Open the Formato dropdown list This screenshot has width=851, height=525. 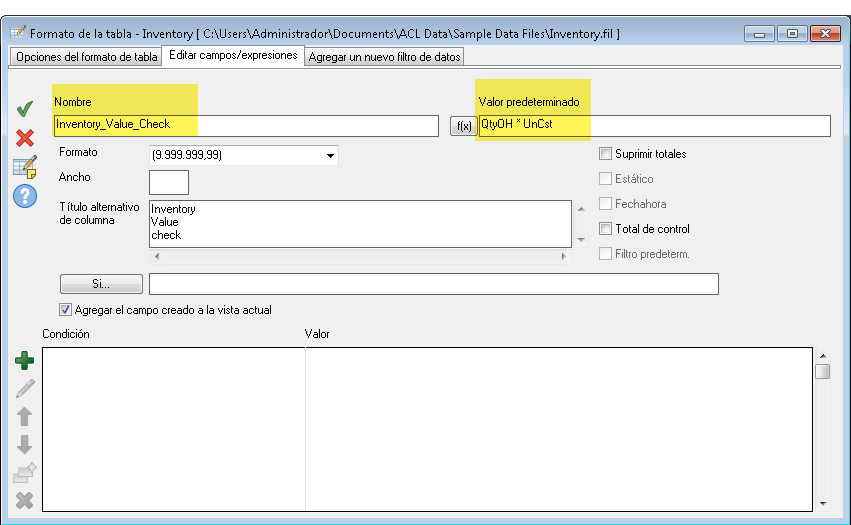coord(330,155)
